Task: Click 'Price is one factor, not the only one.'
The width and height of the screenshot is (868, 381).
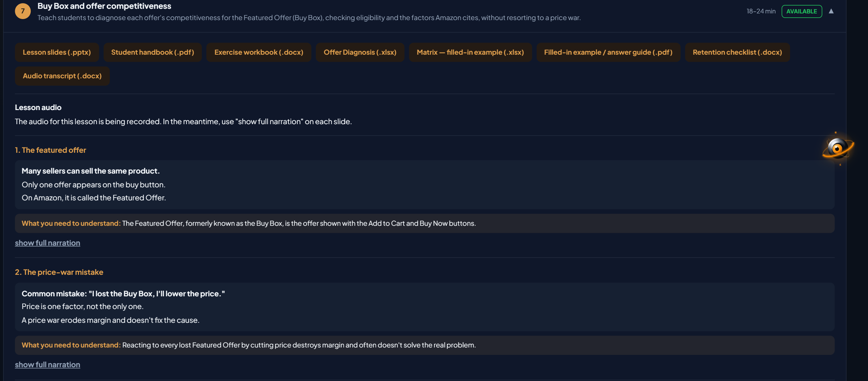Action: [x=83, y=306]
